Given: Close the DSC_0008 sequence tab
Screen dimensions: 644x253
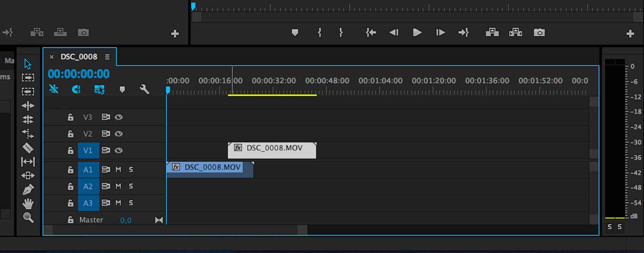Looking at the screenshot, I should coord(52,57).
